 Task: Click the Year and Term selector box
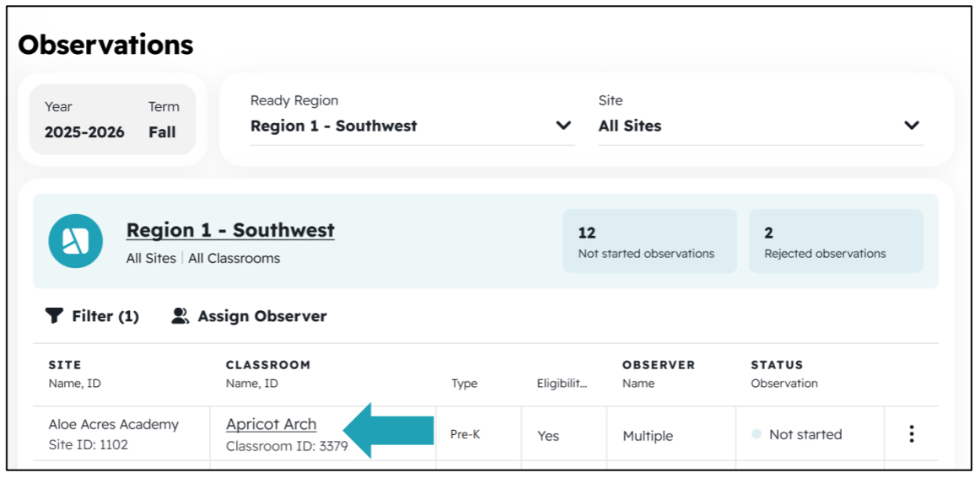(x=112, y=120)
